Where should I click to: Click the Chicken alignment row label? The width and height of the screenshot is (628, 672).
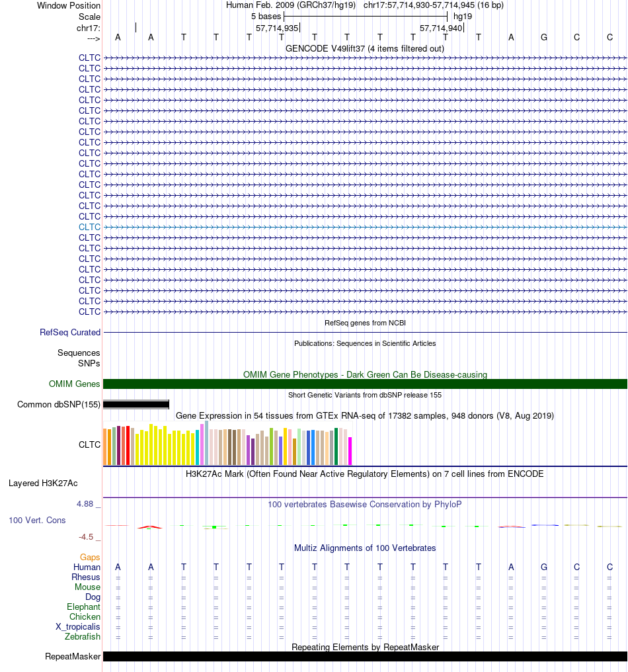pos(85,616)
